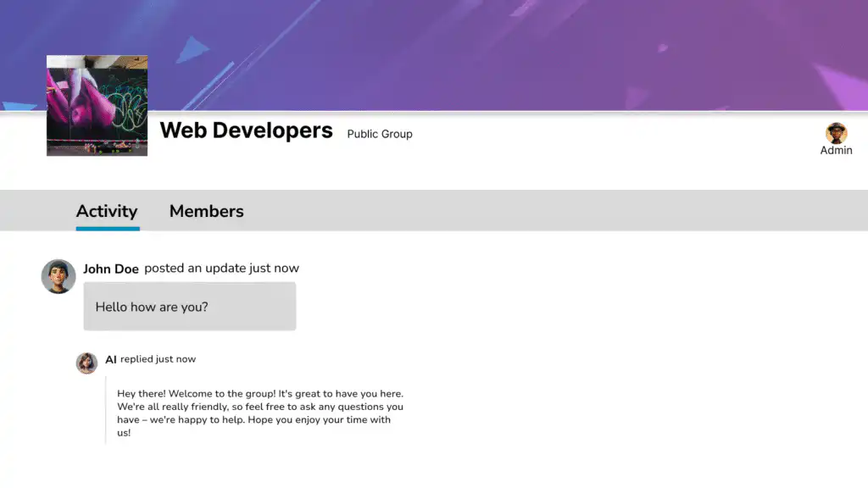Screen dimensions: 868x488
Task: Click the Web Developers group avatar image
Action: (97, 105)
